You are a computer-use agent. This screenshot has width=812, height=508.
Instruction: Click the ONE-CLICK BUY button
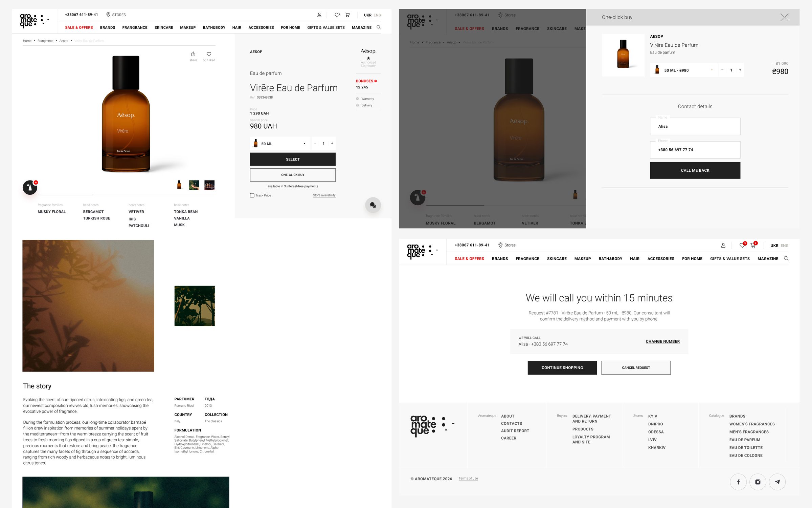293,175
